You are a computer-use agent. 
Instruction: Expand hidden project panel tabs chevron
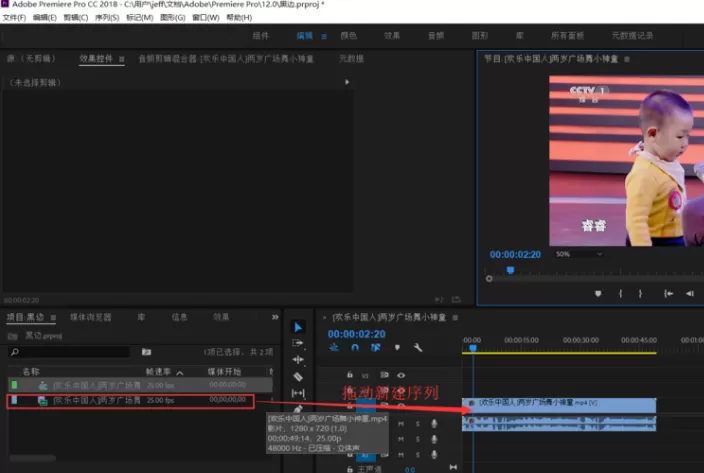[275, 317]
